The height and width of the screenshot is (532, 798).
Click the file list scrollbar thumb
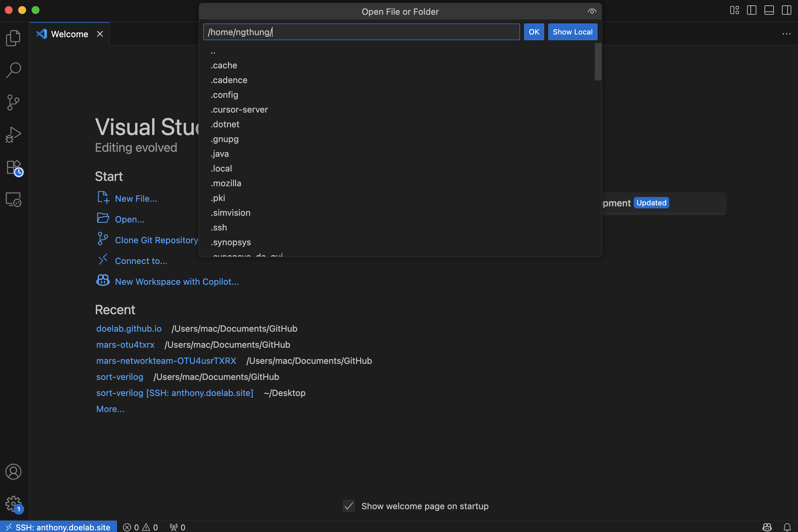point(598,62)
